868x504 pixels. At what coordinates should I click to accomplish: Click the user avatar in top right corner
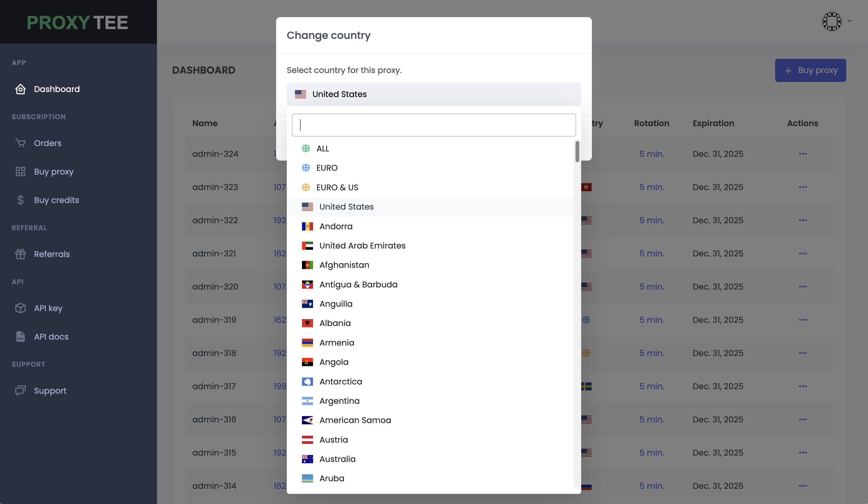(832, 22)
